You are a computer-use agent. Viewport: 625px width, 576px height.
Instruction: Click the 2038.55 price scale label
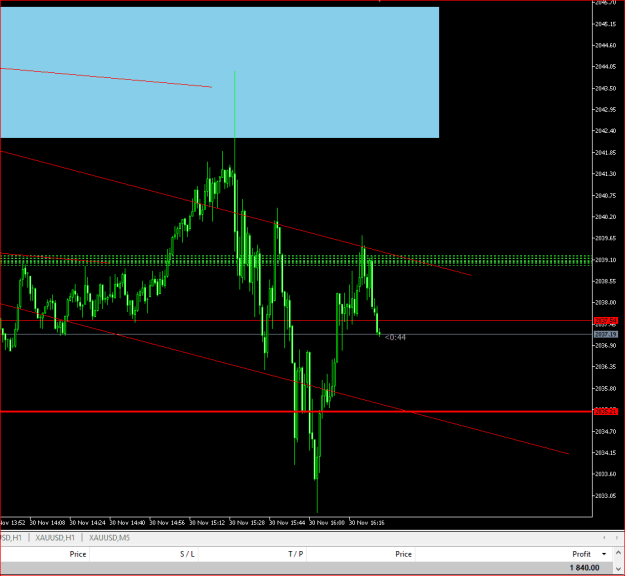point(605,281)
